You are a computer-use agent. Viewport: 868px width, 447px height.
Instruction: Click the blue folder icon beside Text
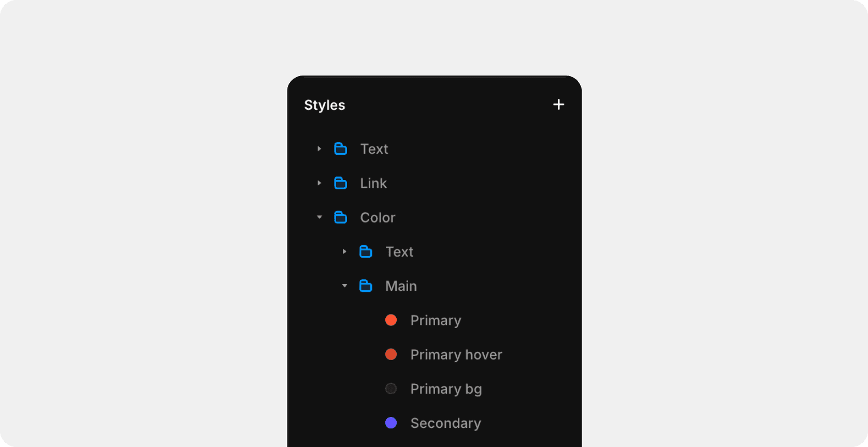pyautogui.click(x=341, y=148)
